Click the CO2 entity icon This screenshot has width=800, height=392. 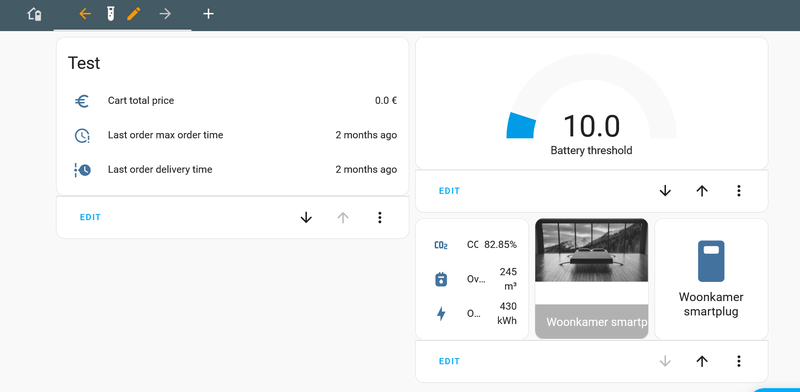coord(441,245)
